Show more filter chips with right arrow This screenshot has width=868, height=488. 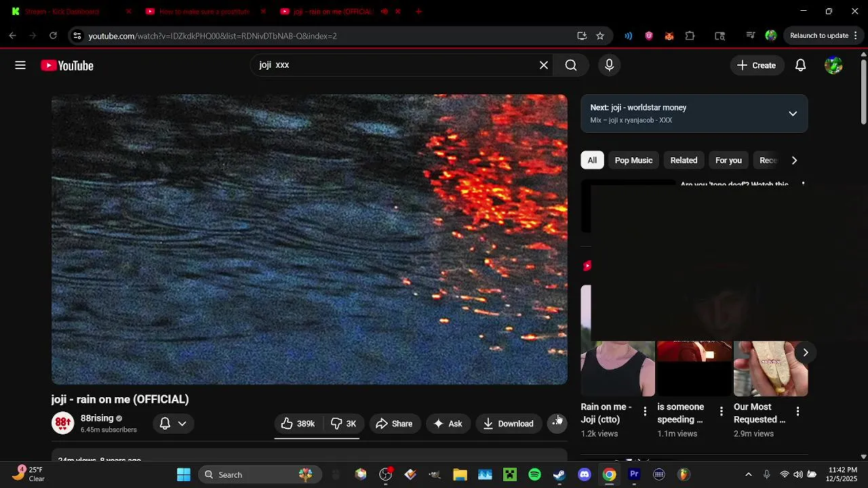(794, 160)
